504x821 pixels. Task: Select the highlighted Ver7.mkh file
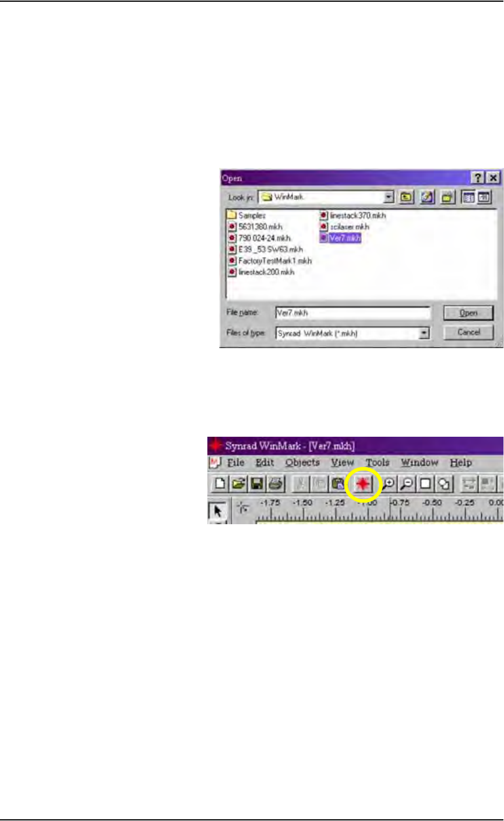(341, 238)
